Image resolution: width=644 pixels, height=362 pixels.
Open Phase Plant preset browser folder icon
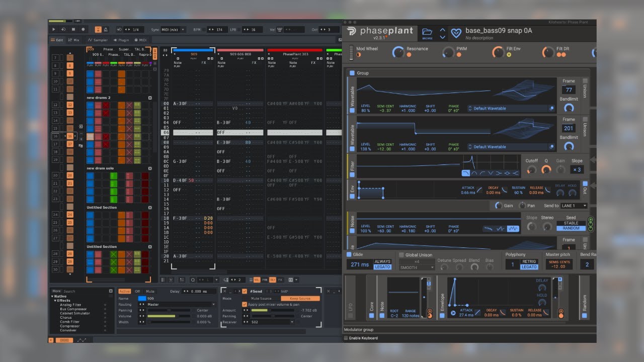427,32
